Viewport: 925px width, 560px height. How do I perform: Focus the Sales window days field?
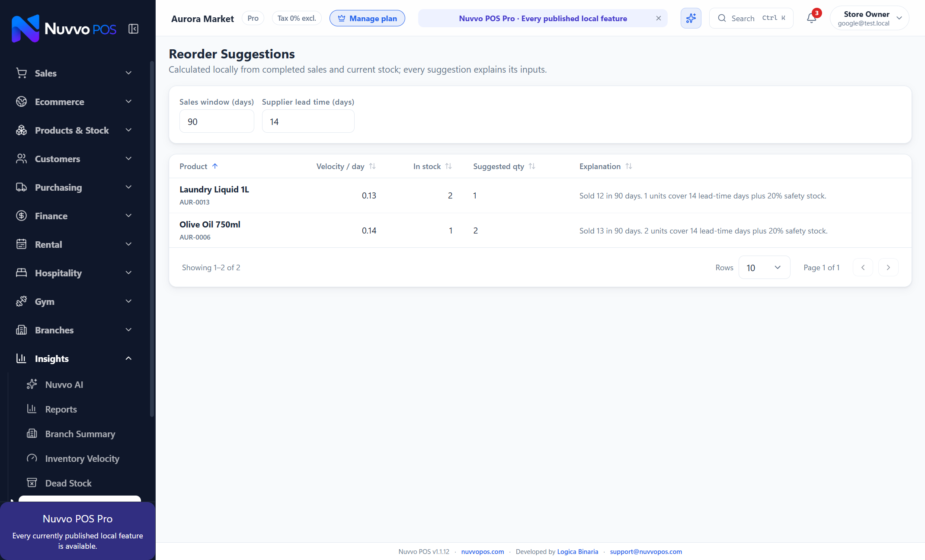pos(217,121)
